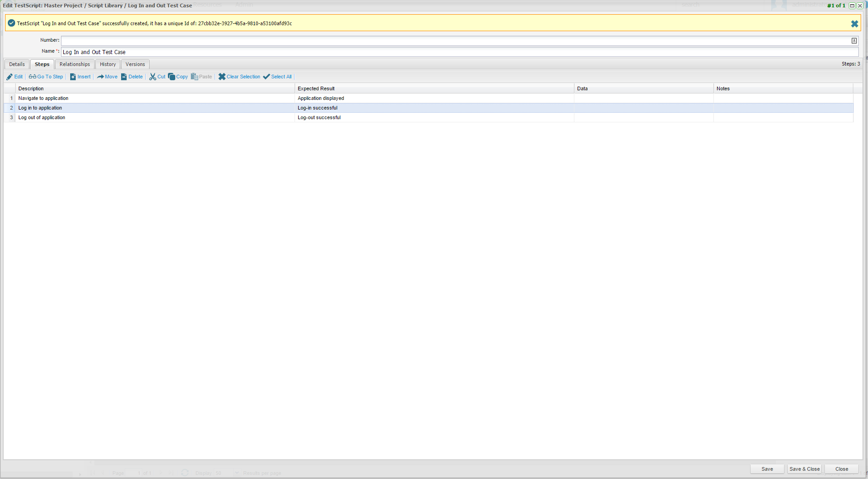Open the History tab
The image size is (868, 479).
[108, 65]
